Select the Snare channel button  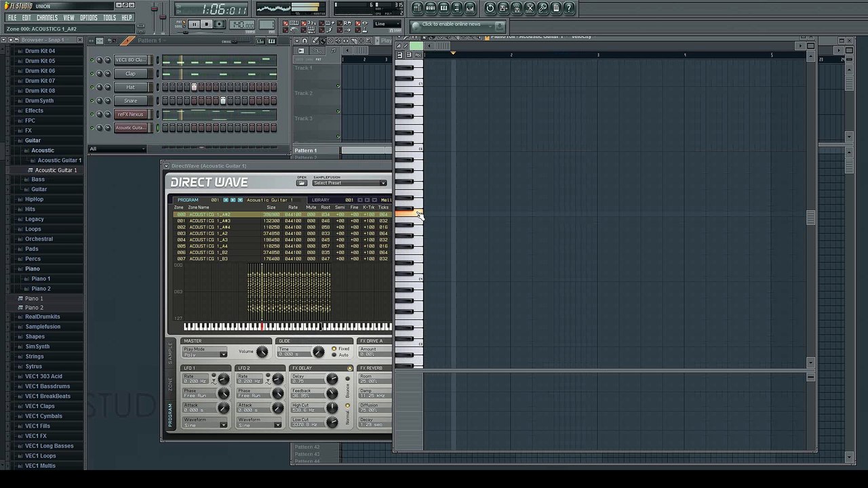click(130, 100)
